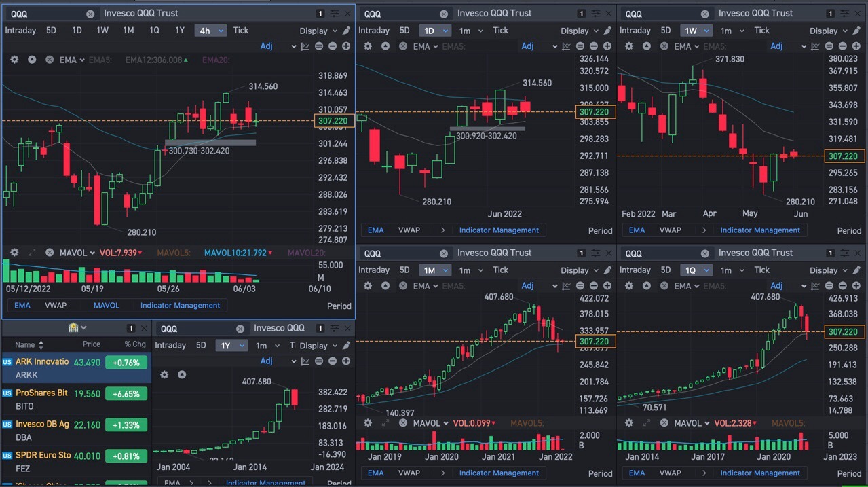The image size is (868, 487).
Task: Select 5D range in the 1Q panel
Action: click(x=666, y=270)
